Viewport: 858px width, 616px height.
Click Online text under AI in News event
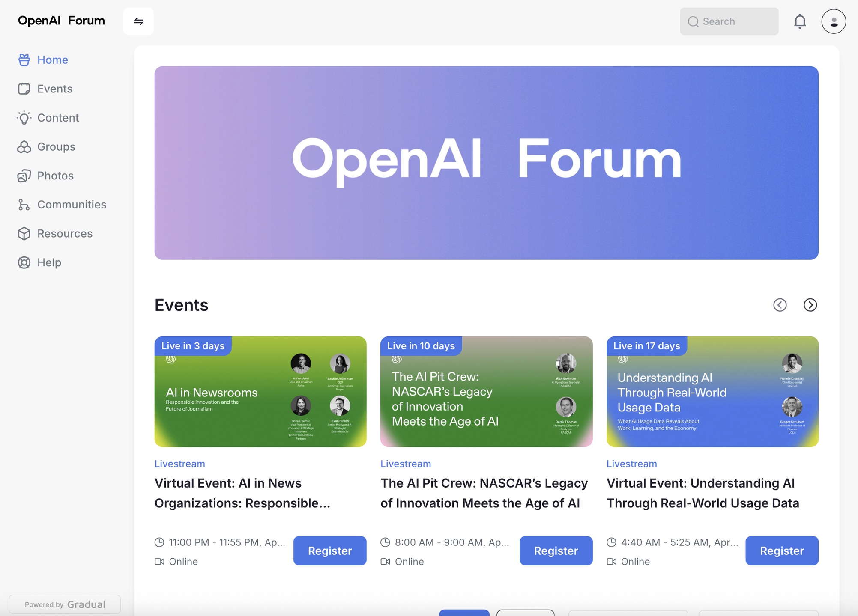pos(183,562)
